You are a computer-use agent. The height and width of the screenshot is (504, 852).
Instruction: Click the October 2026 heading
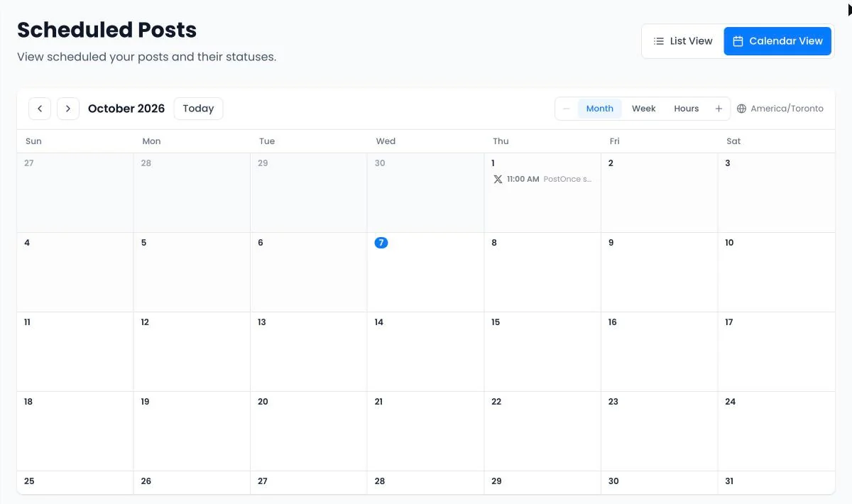(126, 109)
